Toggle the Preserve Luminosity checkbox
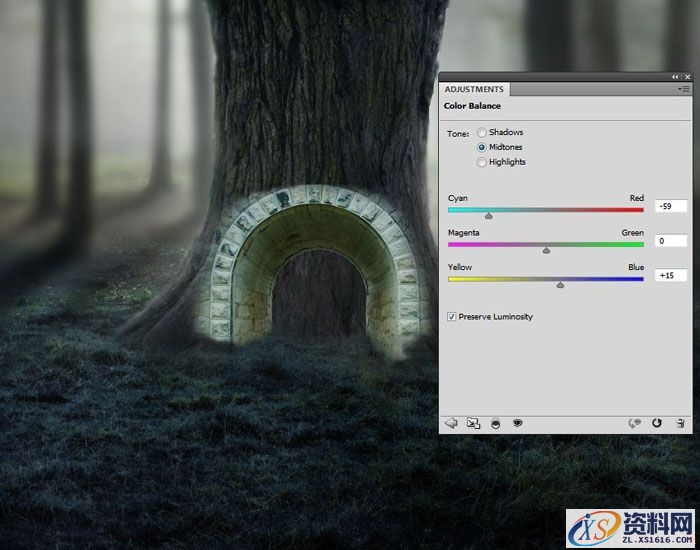700x550 pixels. (x=452, y=317)
